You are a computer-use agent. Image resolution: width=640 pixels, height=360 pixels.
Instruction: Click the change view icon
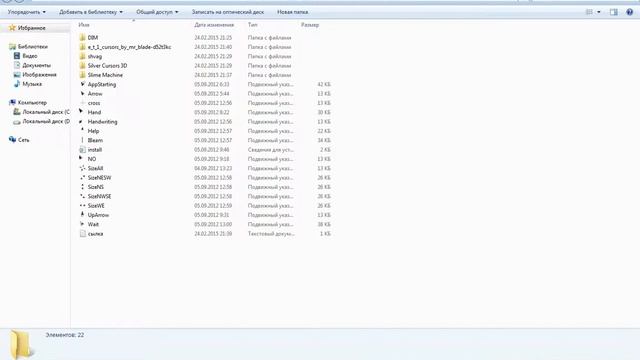pos(589,12)
